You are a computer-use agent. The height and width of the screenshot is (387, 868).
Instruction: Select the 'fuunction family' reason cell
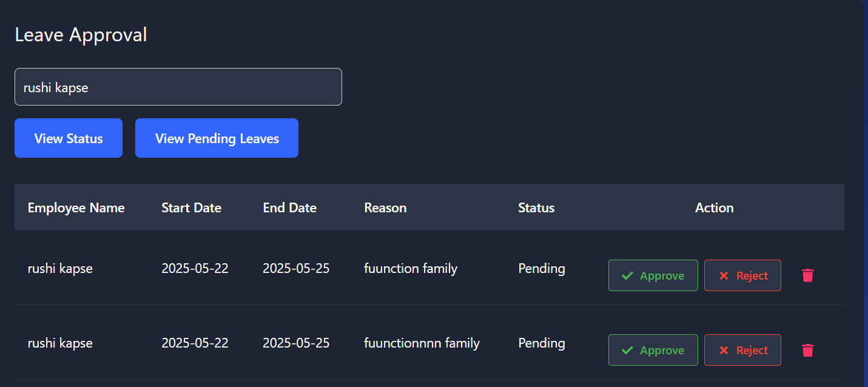(x=411, y=268)
